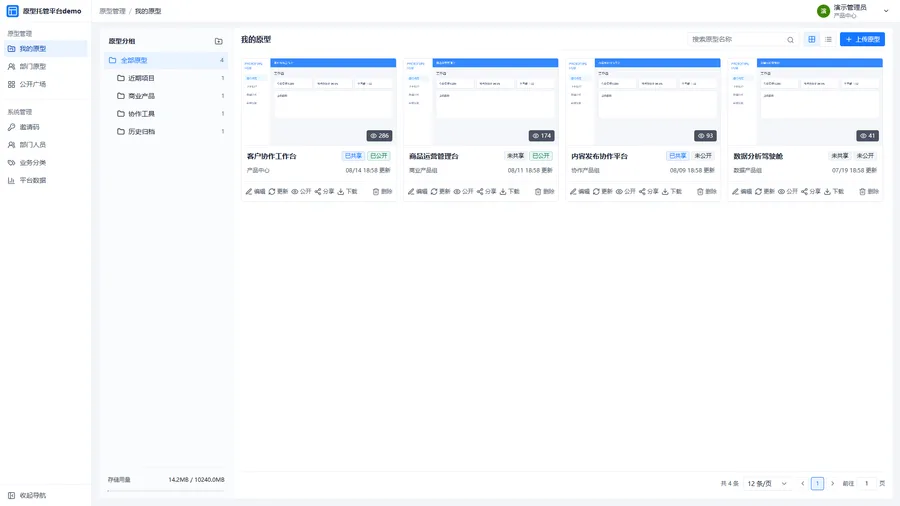Edit 内容发布协作平台 prototype
The image size is (900, 506).
(580, 192)
